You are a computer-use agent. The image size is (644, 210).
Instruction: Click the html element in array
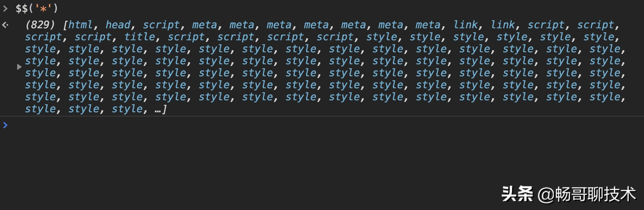pyautogui.click(x=81, y=25)
